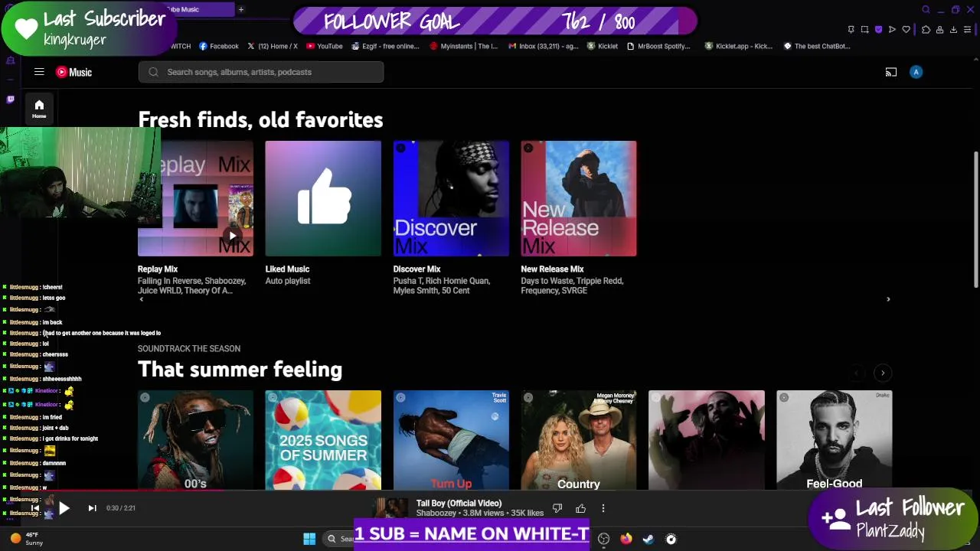Open a new browser tab
Image resolution: width=980 pixels, height=551 pixels.
[240, 9]
